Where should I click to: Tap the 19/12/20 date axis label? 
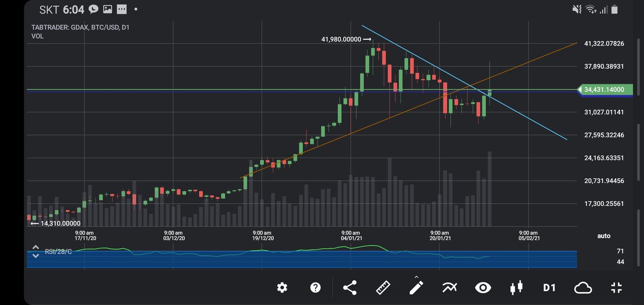pyautogui.click(x=262, y=238)
